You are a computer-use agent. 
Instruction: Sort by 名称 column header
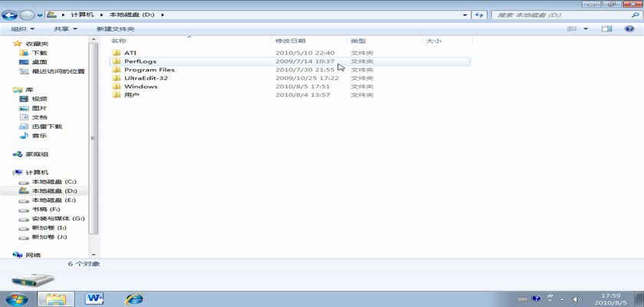(119, 41)
